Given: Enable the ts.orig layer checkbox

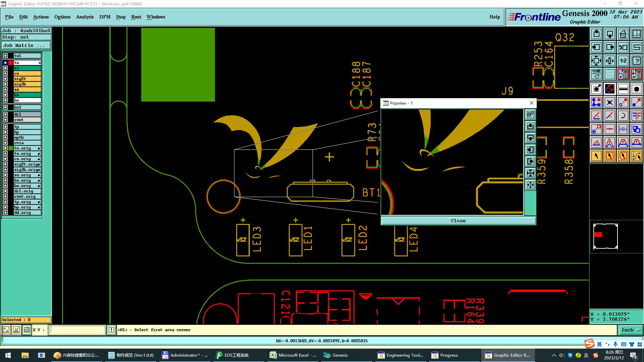Looking at the screenshot, I should pos(5,154).
